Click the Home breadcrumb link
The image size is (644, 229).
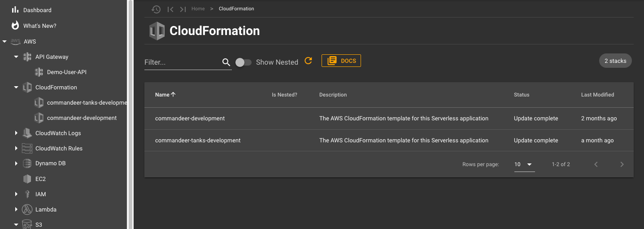pos(198,9)
